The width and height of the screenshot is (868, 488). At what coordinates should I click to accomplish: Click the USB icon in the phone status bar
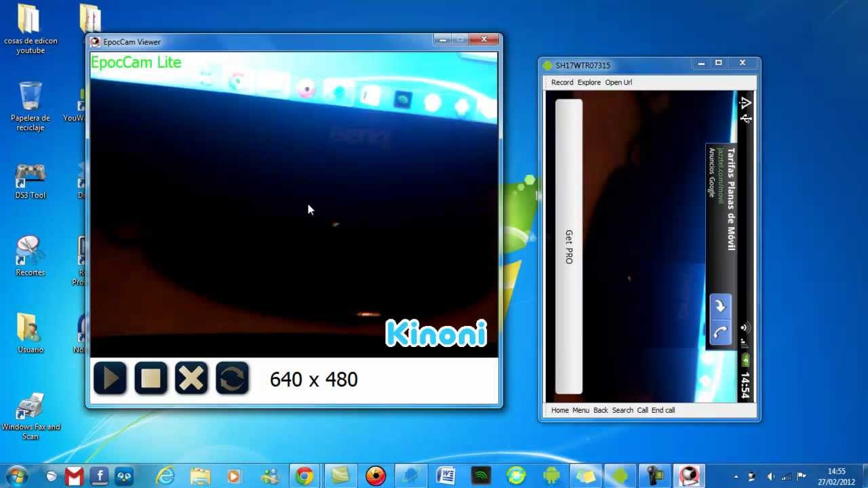coord(746,119)
